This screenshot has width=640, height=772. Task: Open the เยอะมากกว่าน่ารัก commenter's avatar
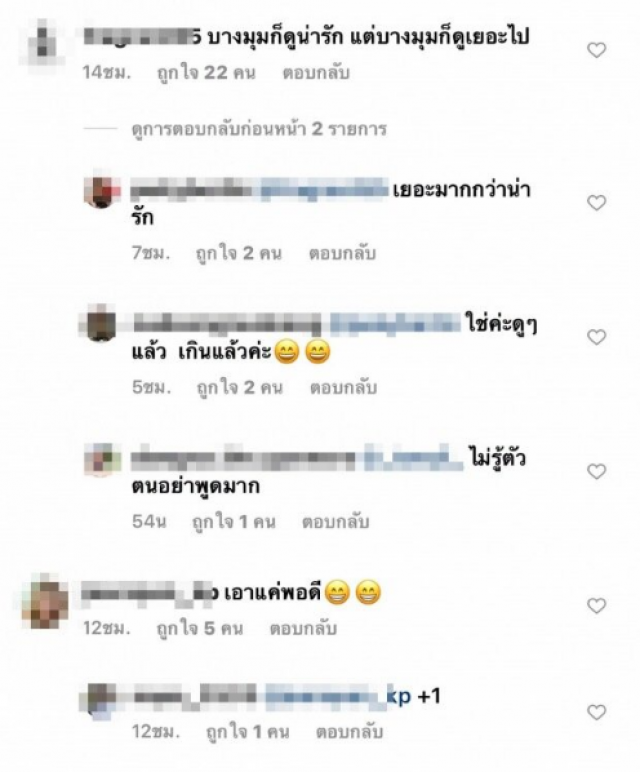(x=102, y=190)
